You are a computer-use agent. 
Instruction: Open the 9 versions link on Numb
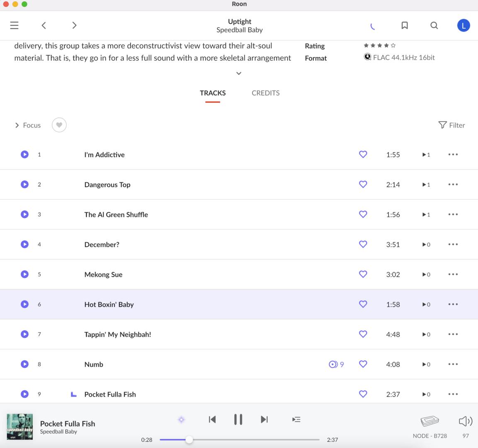[336, 364]
